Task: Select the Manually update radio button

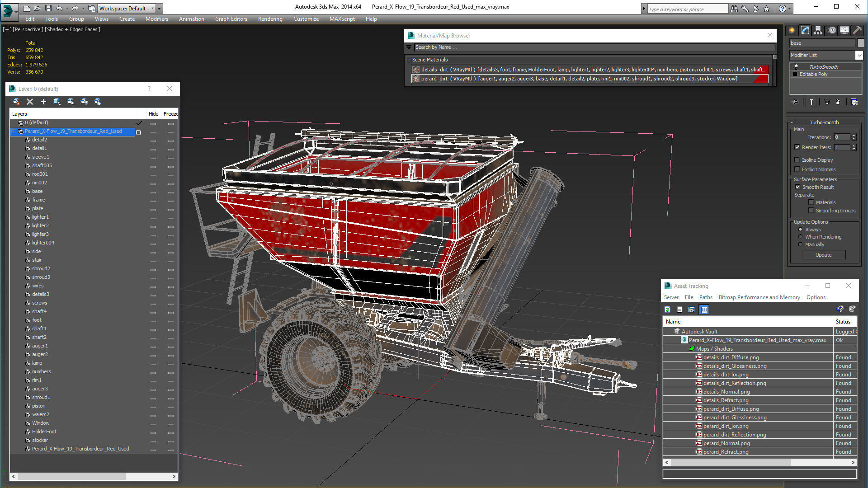Action: point(800,244)
